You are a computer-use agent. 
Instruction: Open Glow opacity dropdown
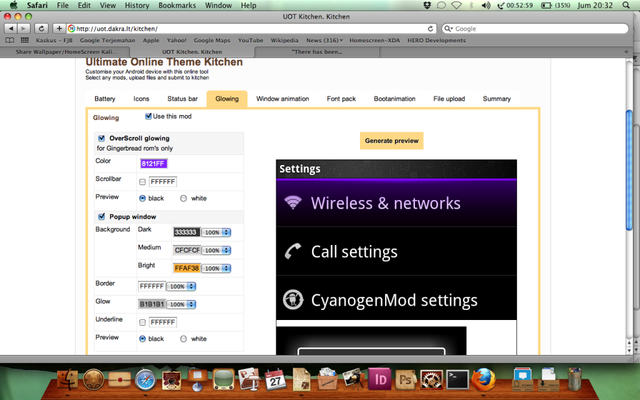[x=181, y=304]
